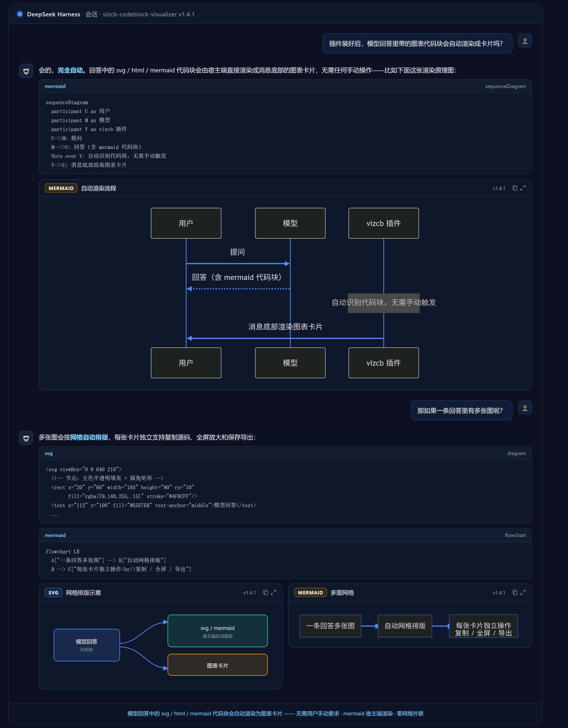Click the 模型回答 代码块 SVG node
Image resolution: width=568 pixels, height=728 pixels.
click(x=87, y=645)
